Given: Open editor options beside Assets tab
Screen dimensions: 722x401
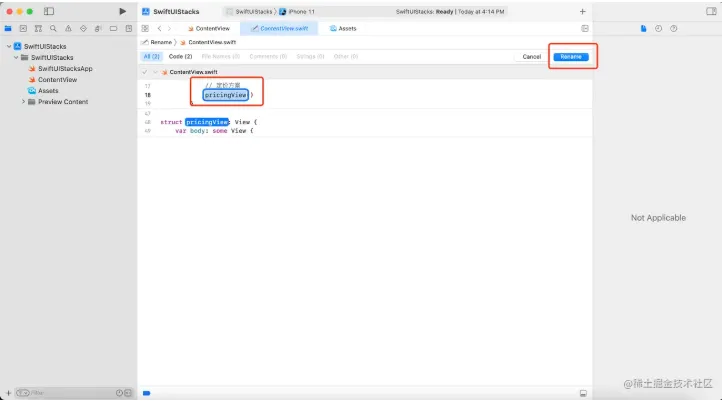Looking at the screenshot, I should 585,29.
